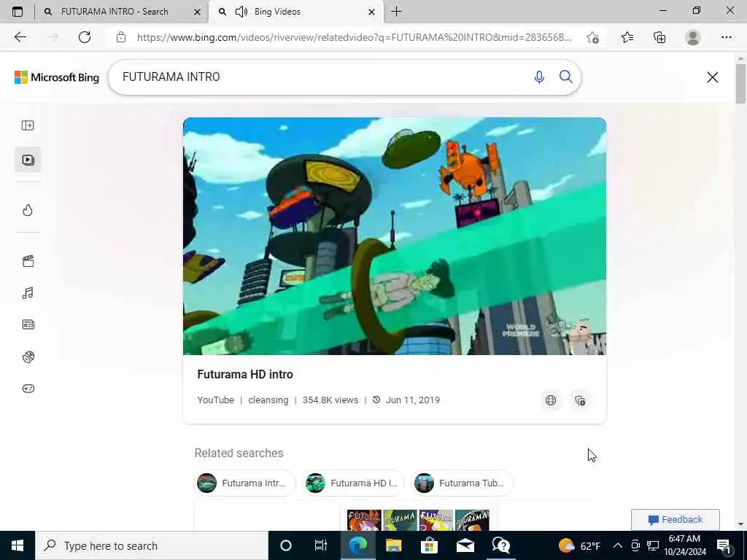Open the Windows Start menu
Screen dimensions: 747x560
pos(18,545)
